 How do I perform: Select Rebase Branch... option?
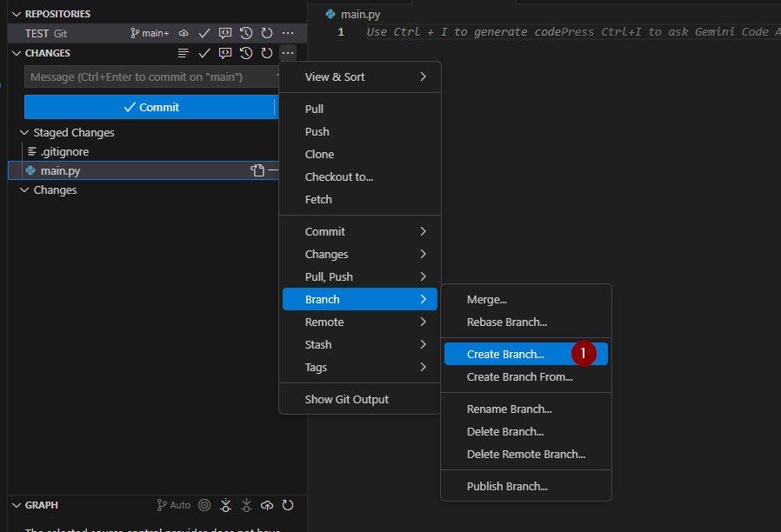click(x=526, y=323)
